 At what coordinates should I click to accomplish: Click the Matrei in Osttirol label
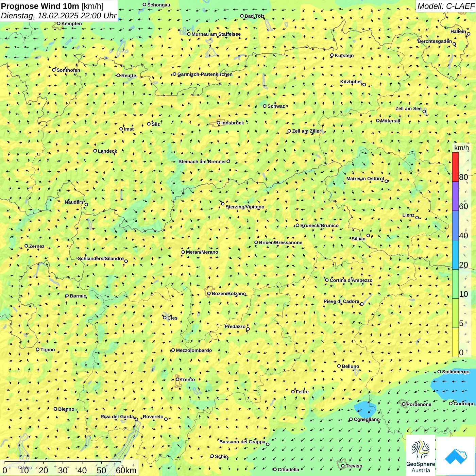click(x=365, y=178)
